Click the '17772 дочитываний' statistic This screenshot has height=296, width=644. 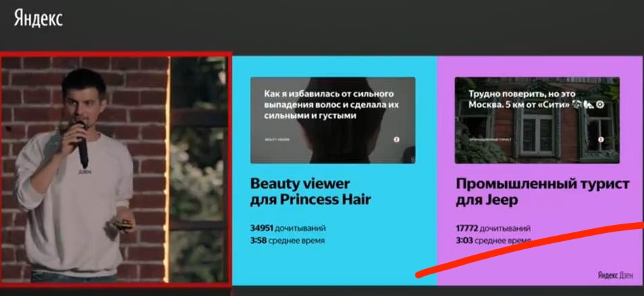click(x=493, y=228)
